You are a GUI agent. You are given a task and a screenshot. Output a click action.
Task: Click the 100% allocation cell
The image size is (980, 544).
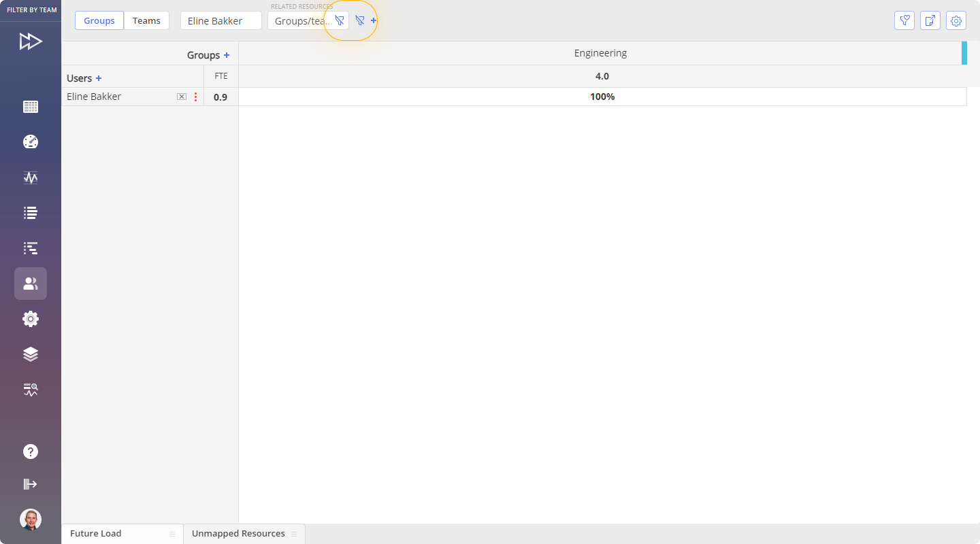click(x=602, y=97)
